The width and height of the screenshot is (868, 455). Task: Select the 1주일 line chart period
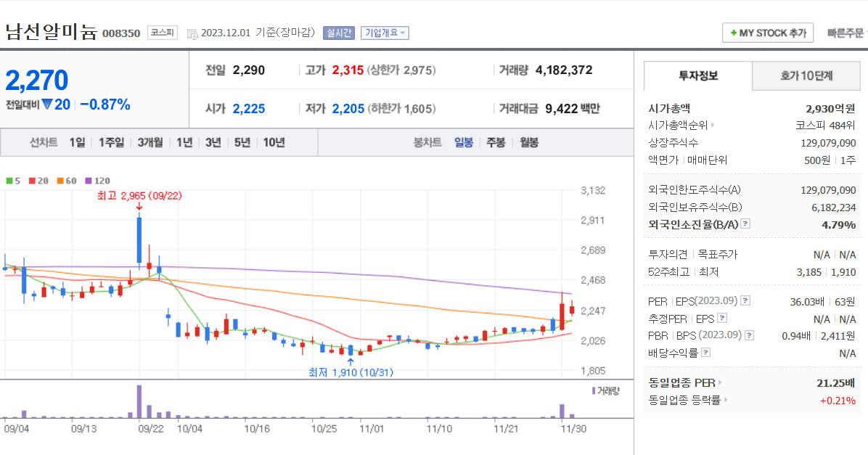tap(111, 143)
